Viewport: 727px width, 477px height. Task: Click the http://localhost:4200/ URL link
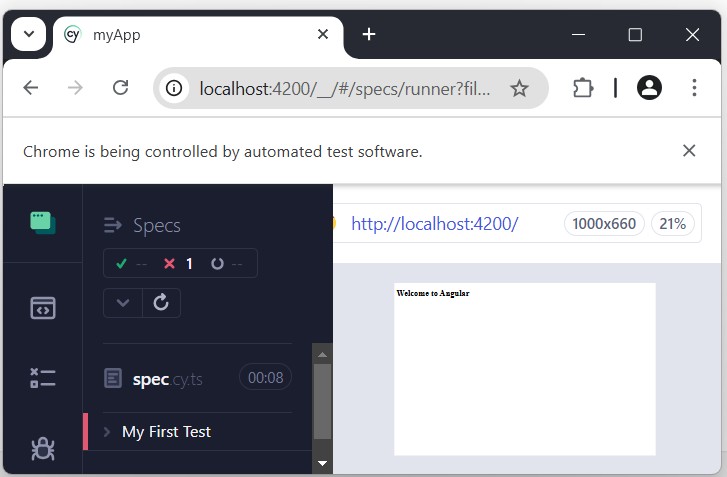point(434,224)
